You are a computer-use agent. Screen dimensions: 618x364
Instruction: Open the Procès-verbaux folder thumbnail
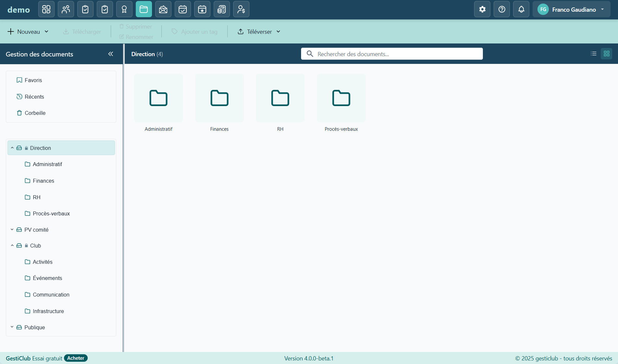click(x=341, y=98)
